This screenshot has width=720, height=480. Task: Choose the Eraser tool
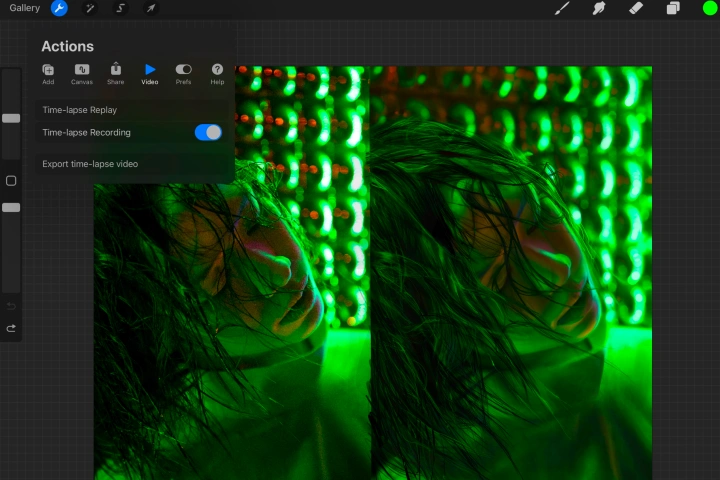pos(636,8)
